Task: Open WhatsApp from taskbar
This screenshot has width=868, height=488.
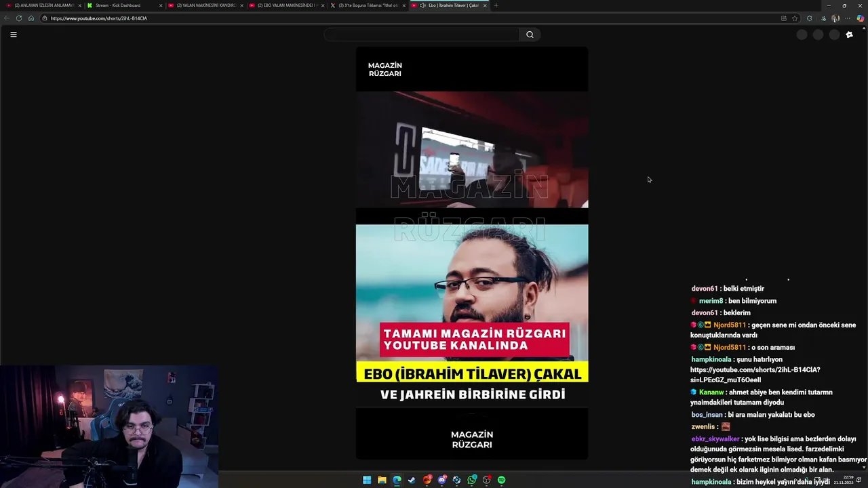Action: (472, 480)
